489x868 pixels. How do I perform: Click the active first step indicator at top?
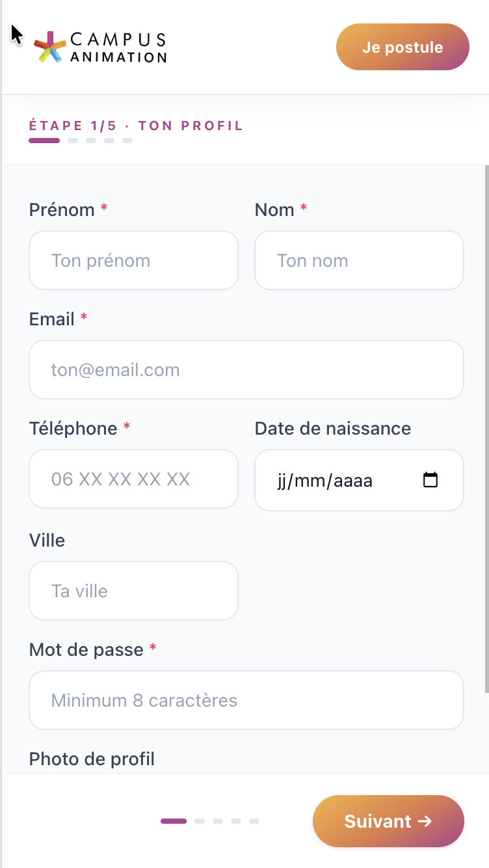coord(44,141)
